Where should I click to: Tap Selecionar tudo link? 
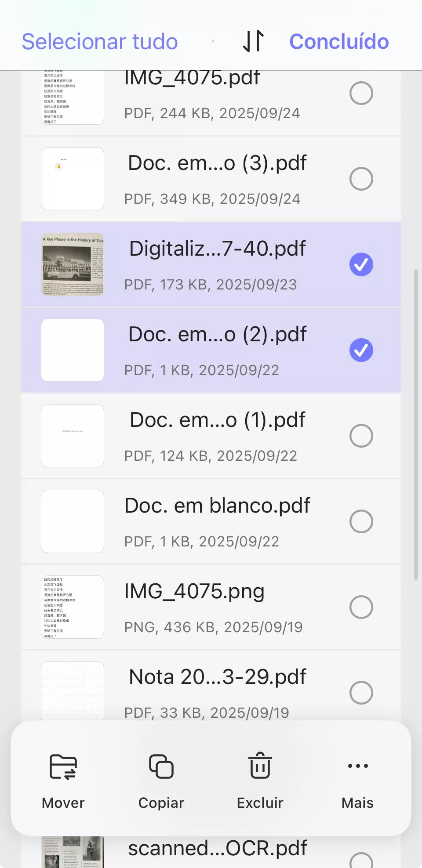100,42
